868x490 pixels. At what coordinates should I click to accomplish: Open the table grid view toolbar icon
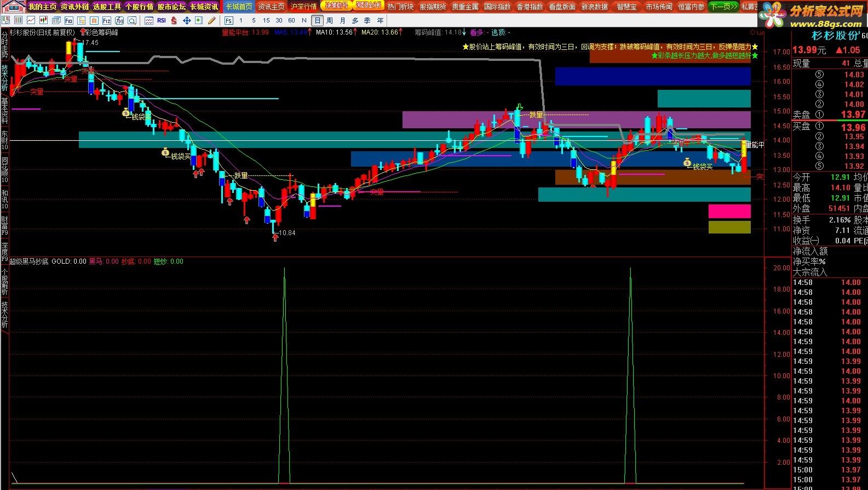[x=18, y=20]
